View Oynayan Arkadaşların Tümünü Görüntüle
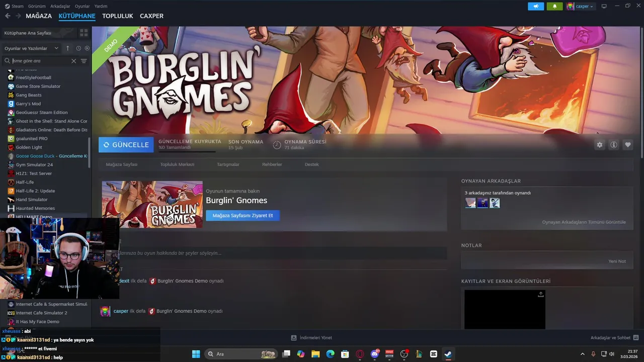644x362 pixels. 584,222
